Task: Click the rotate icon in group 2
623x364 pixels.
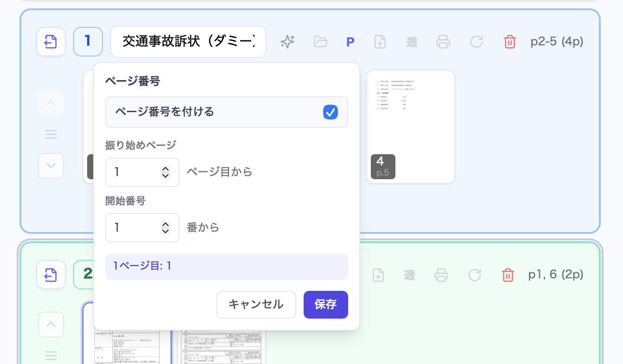Action: (x=475, y=275)
